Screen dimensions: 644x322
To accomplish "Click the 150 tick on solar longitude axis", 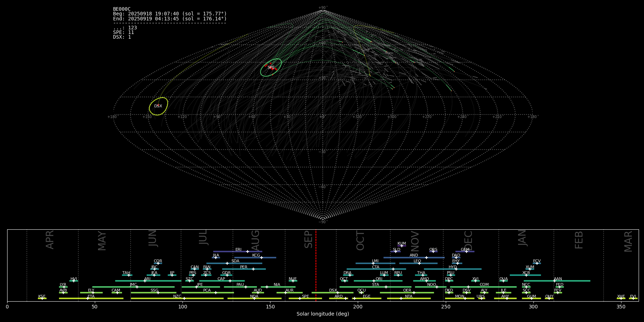I will [x=270, y=307].
